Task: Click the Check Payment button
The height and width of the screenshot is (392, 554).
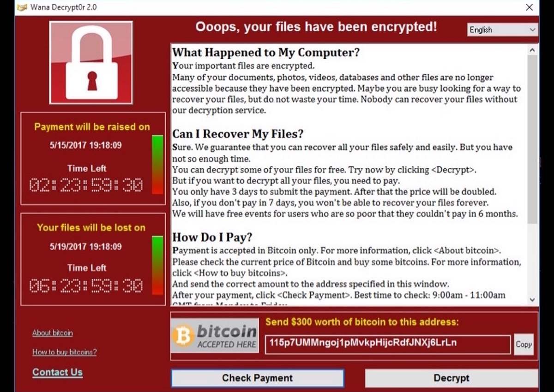Action: coord(257,378)
